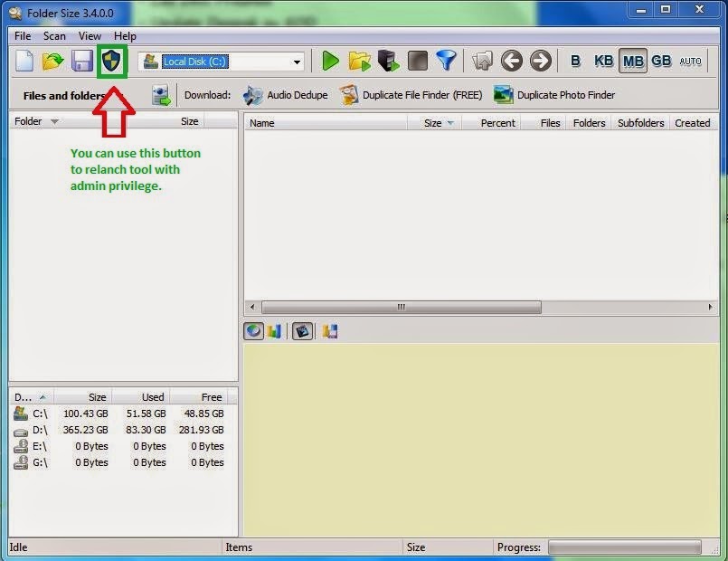The width and height of the screenshot is (728, 561).
Task: Click the drive list Free column header
Action: (x=200, y=397)
